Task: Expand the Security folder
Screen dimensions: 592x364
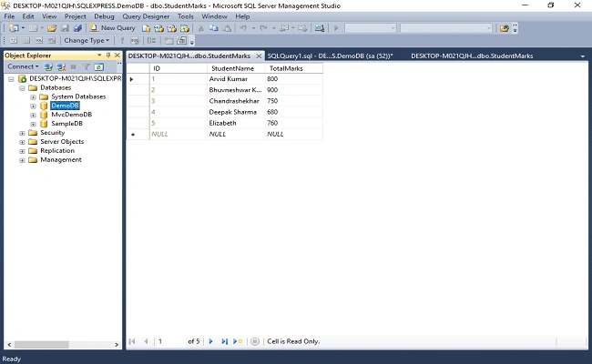Action: coord(22,133)
